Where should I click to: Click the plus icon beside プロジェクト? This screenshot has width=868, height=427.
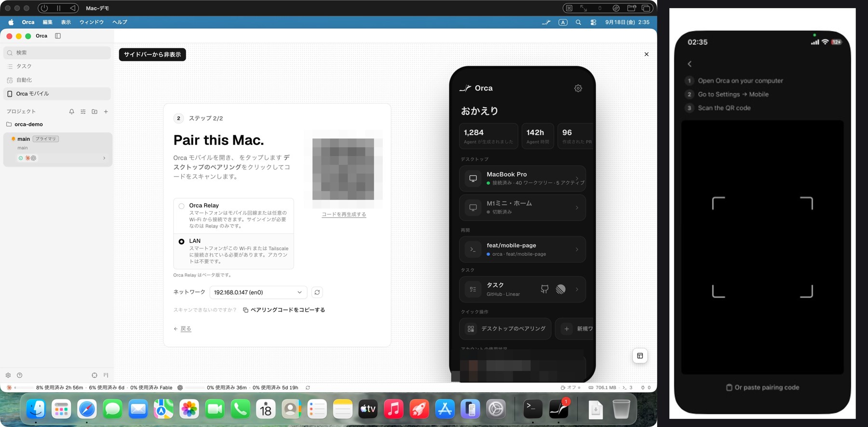(106, 111)
